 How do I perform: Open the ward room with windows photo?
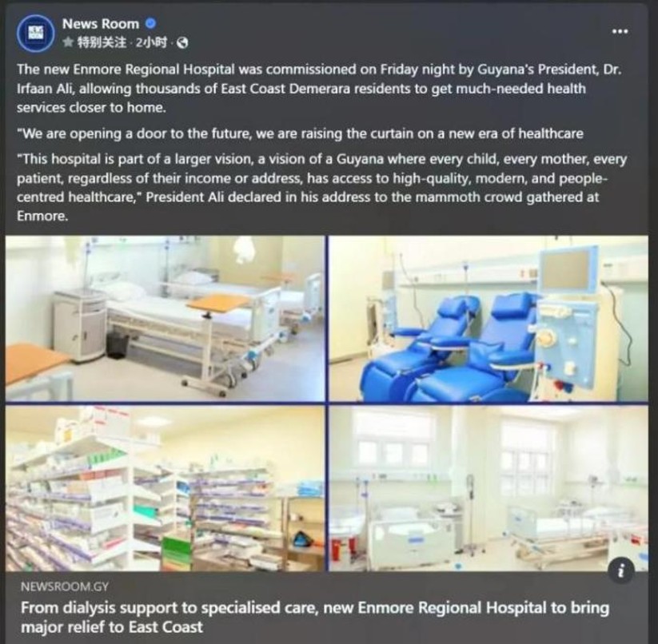(x=489, y=488)
